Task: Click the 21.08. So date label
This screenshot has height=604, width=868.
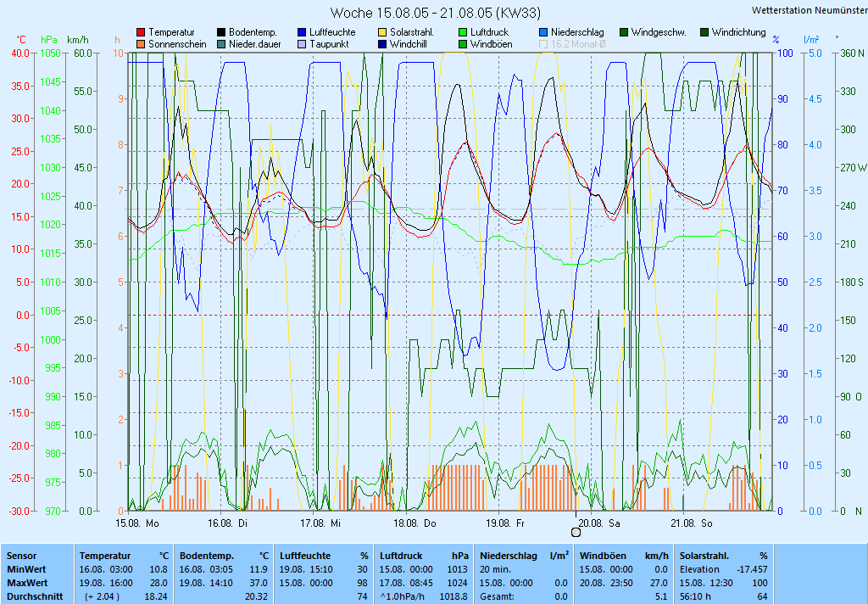Action: click(x=692, y=523)
